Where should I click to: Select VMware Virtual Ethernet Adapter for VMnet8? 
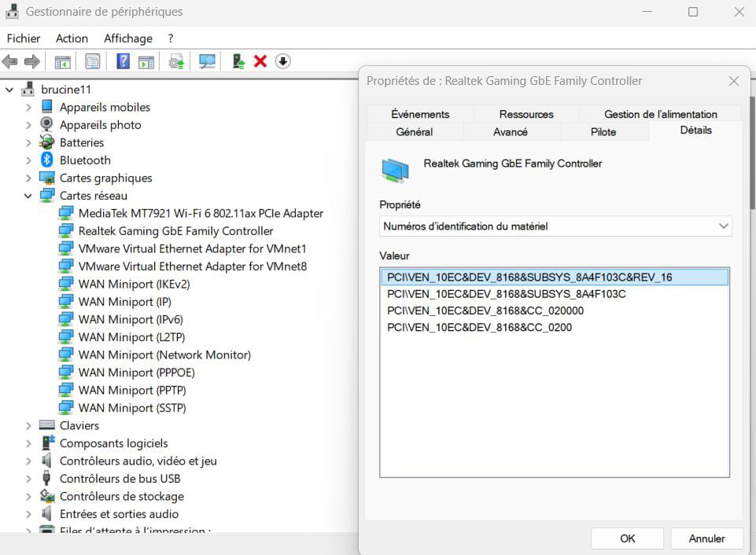click(193, 266)
